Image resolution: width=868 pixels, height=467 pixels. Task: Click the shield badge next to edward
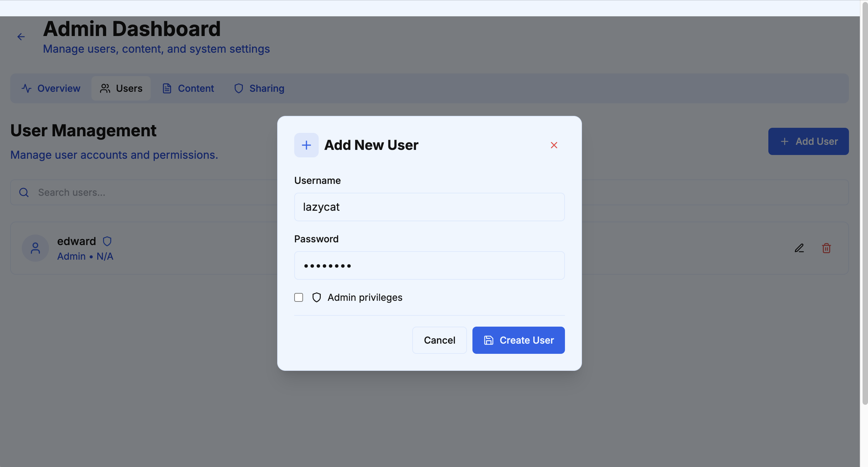(x=107, y=241)
